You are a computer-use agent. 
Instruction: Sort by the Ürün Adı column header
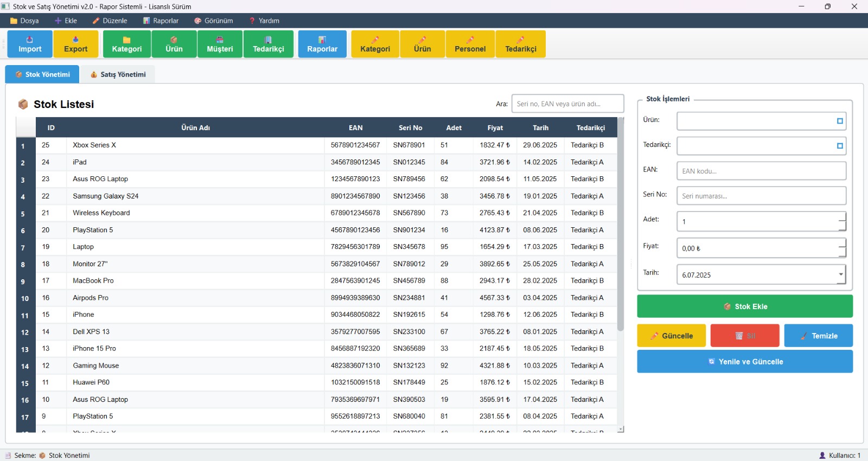(x=195, y=128)
